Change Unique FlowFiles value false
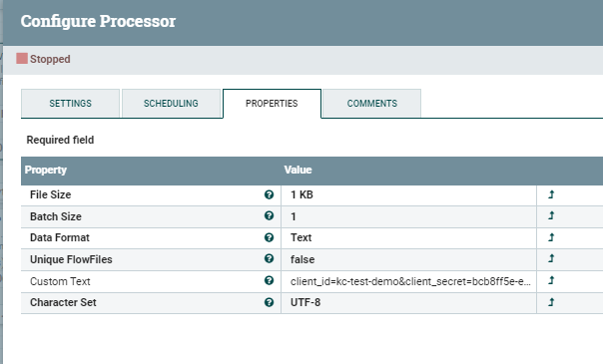 click(x=408, y=259)
